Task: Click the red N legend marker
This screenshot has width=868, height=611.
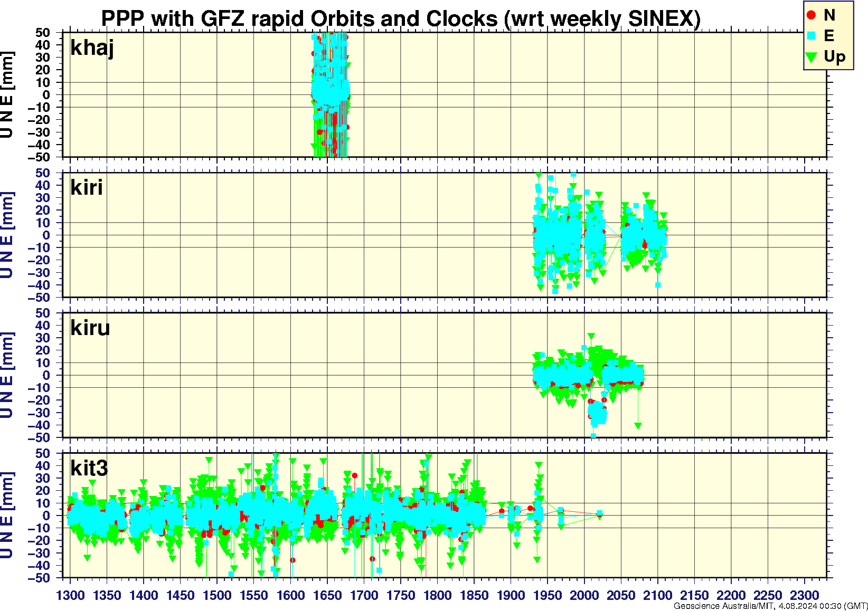Action: 812,15
